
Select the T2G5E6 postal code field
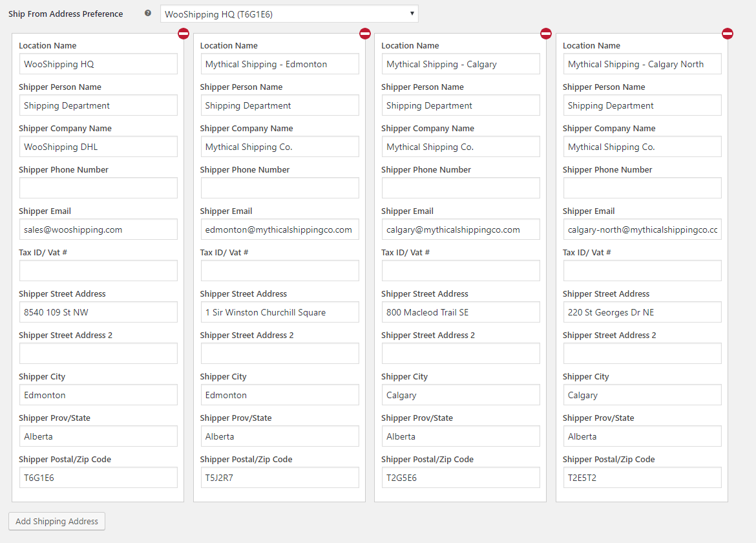461,478
